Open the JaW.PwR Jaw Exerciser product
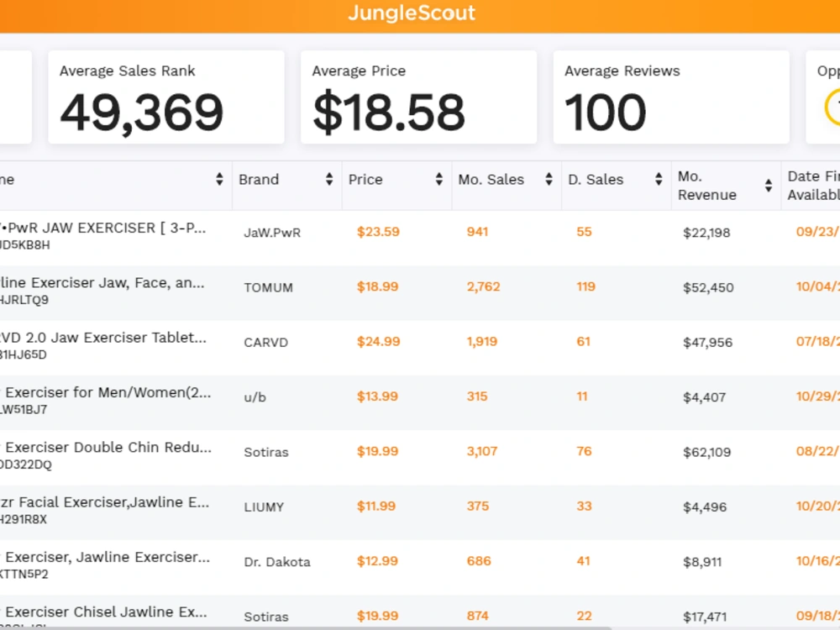 click(102, 228)
